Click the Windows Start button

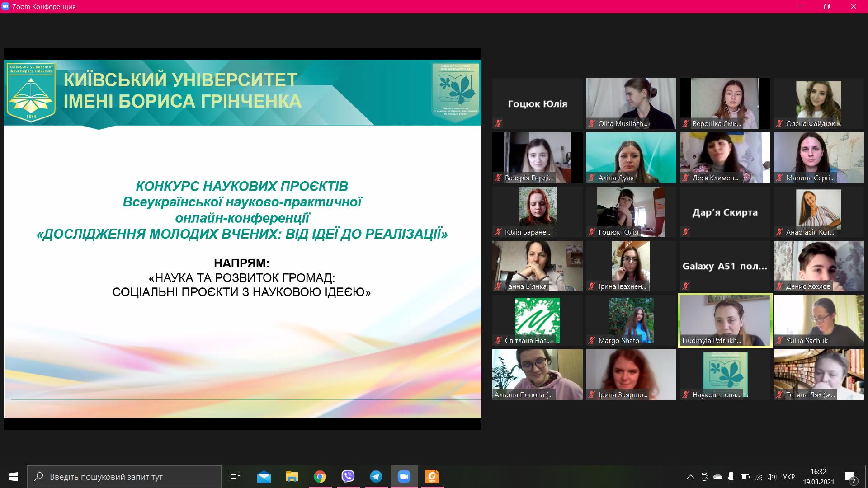coord(13,477)
